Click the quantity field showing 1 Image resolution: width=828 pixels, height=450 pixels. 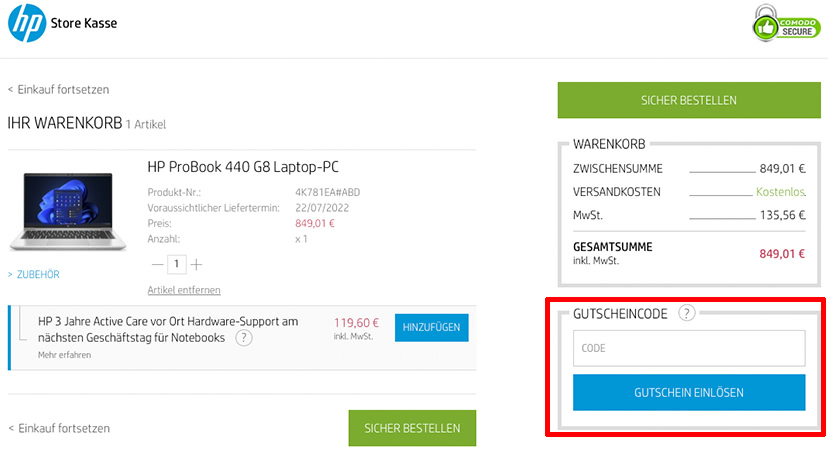pos(176,264)
